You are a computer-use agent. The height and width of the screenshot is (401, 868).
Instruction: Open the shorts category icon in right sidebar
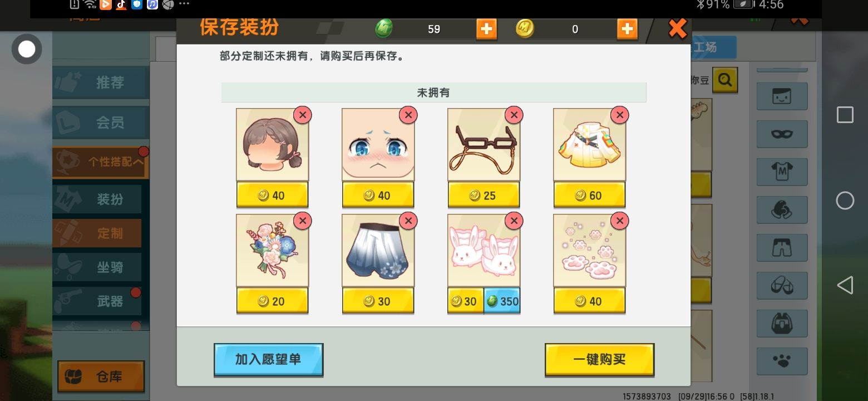(782, 248)
